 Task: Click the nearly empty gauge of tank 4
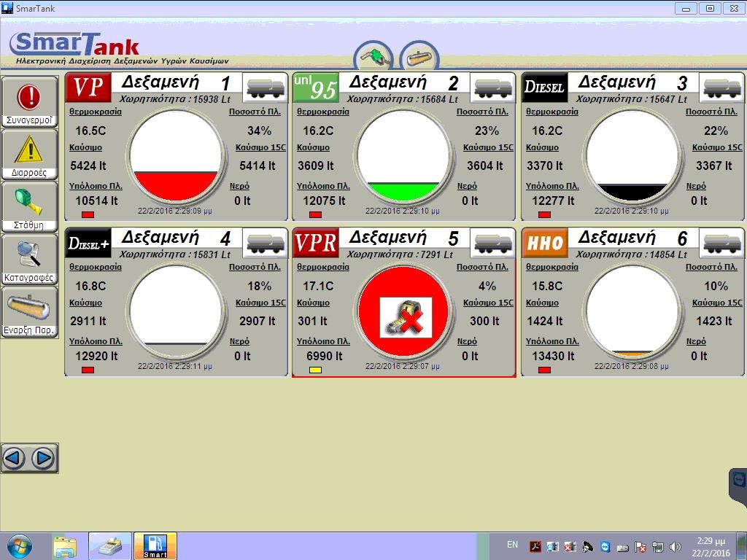point(176,311)
